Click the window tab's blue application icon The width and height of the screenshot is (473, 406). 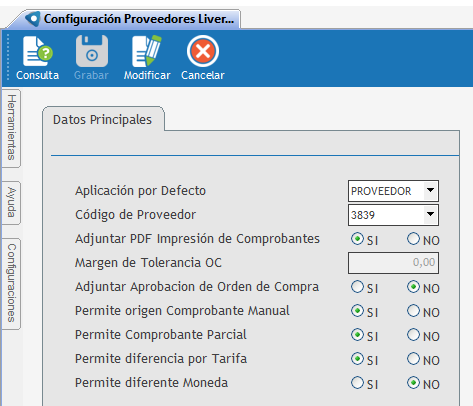33,19
